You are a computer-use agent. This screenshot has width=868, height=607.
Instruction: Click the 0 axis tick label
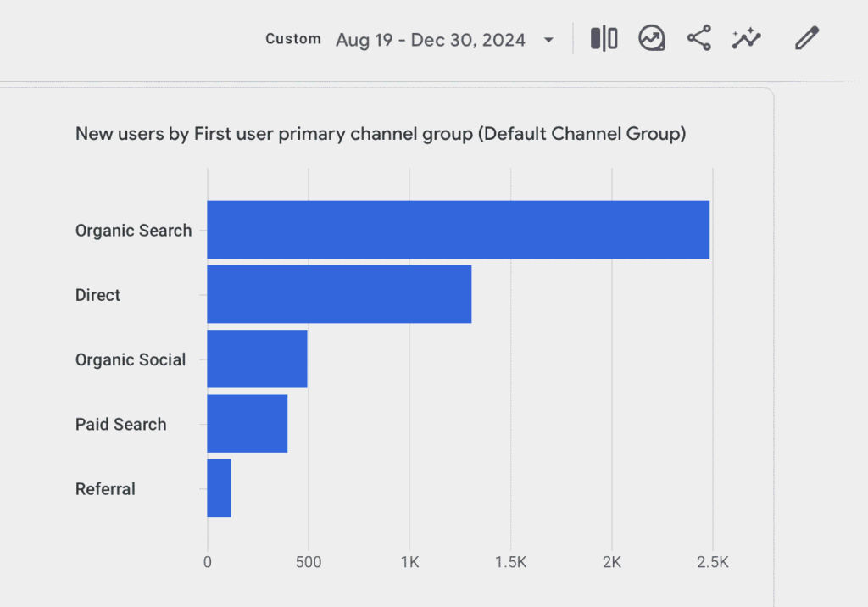click(x=208, y=562)
